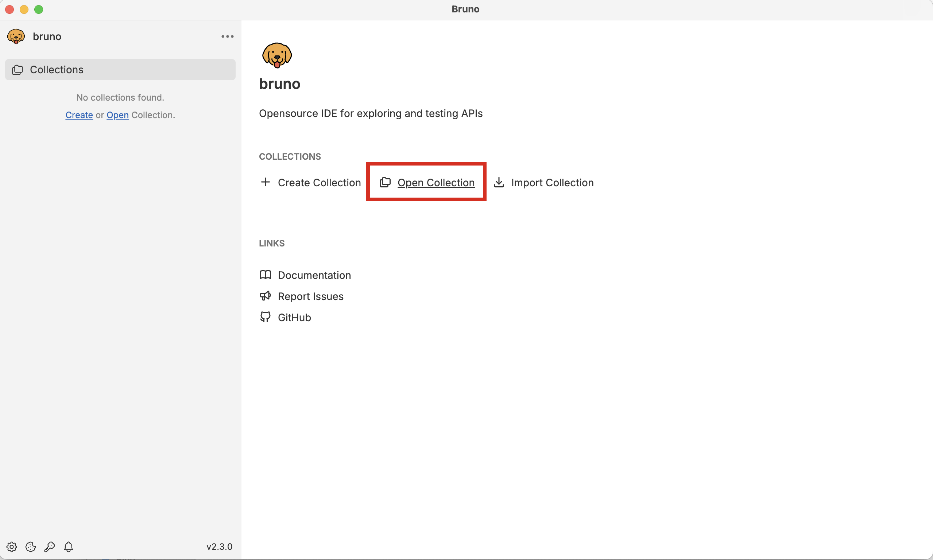Click the green maximize window button
Viewport: 933px width, 560px height.
39,9
